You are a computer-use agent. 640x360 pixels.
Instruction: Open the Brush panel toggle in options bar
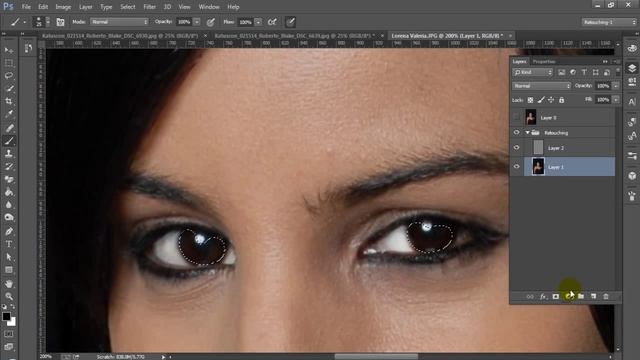[60, 22]
